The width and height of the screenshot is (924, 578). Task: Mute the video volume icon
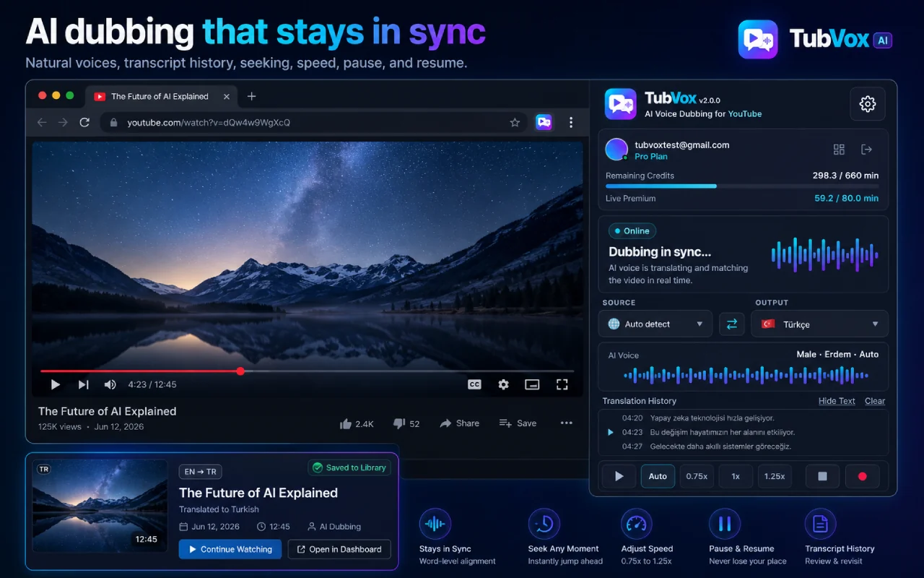point(110,384)
